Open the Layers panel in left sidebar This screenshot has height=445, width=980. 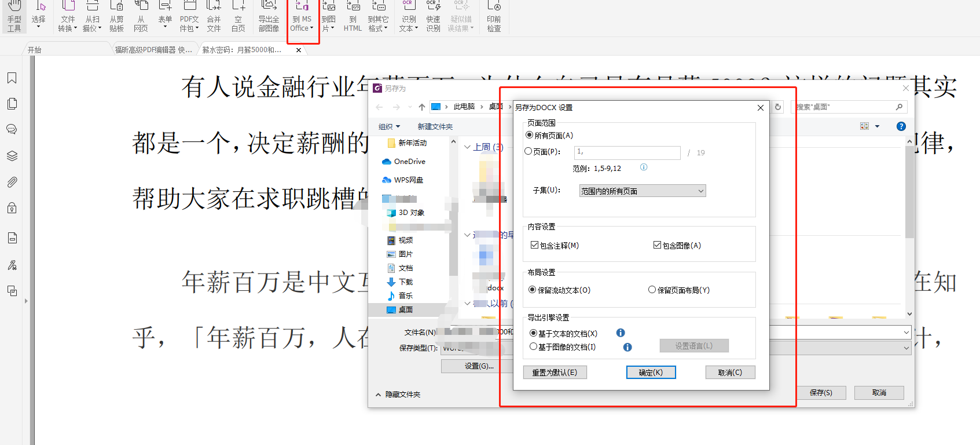[x=12, y=156]
